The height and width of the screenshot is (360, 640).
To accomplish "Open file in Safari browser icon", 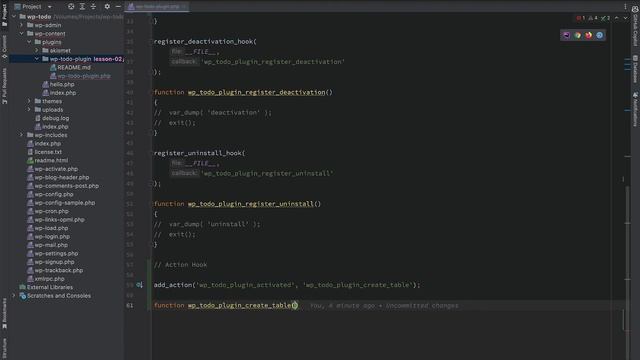I will (x=600, y=35).
